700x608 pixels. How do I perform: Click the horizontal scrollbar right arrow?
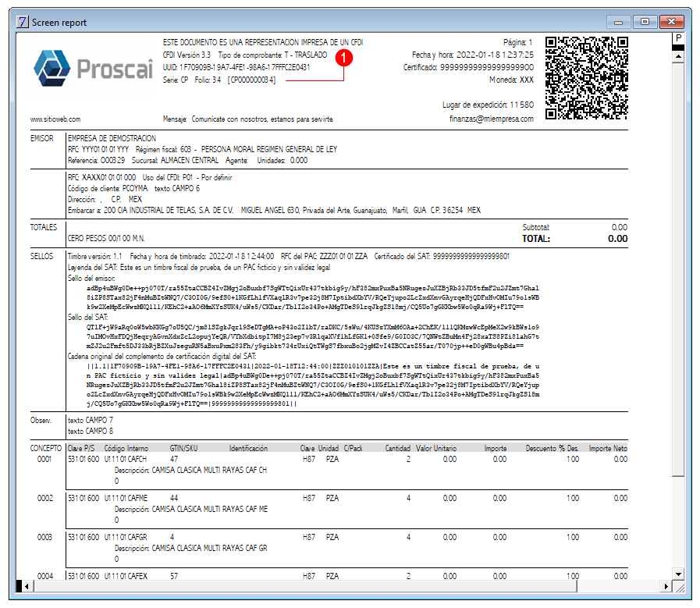[x=666, y=586]
